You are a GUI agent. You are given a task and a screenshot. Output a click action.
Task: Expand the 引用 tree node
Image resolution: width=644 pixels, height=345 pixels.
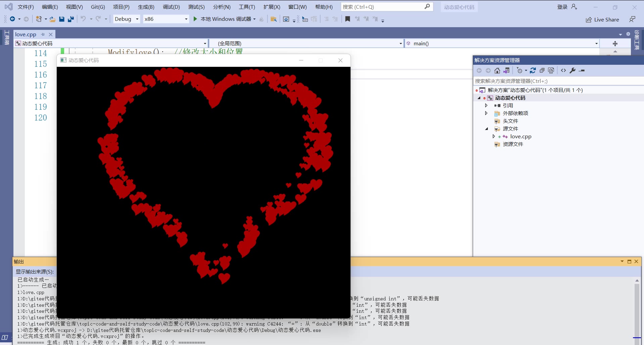[x=486, y=105]
